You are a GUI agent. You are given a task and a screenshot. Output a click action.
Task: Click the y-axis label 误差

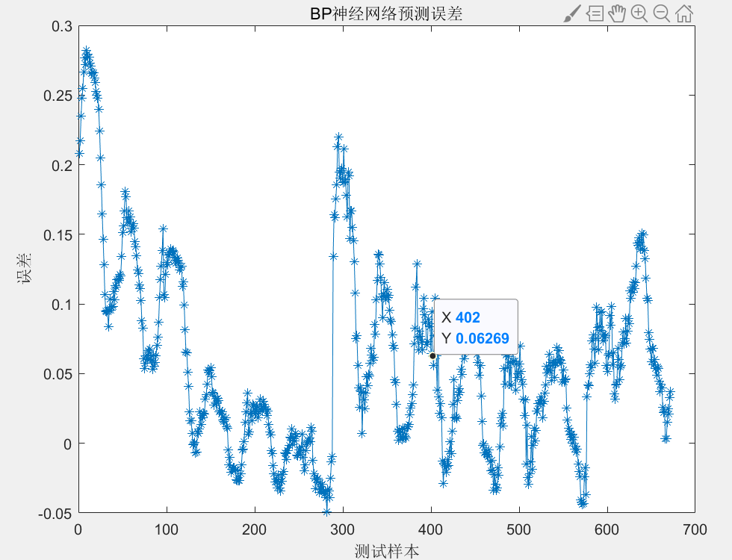[25, 269]
